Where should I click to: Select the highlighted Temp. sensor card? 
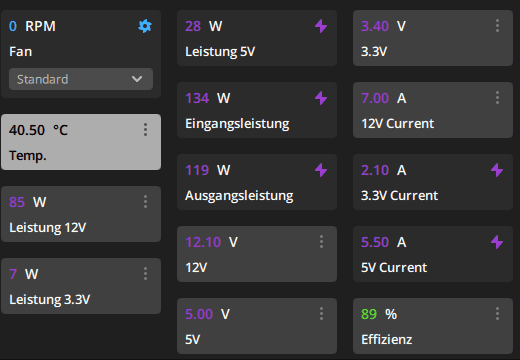pos(81,142)
